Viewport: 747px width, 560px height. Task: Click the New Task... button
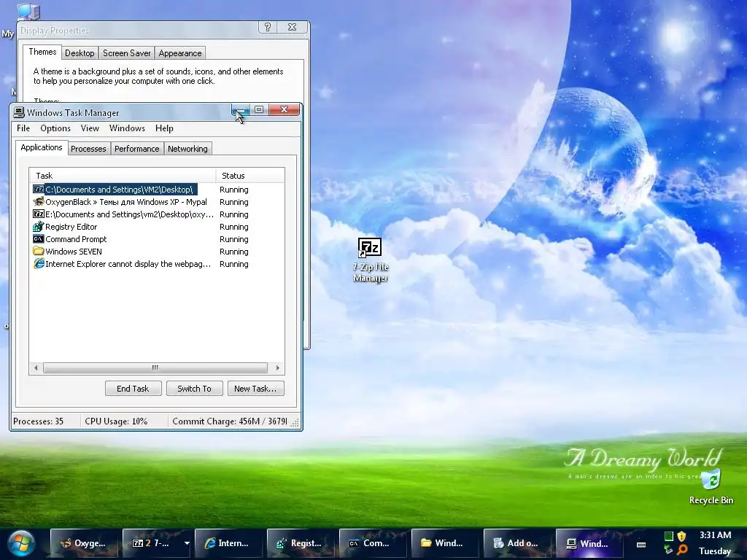coord(255,389)
